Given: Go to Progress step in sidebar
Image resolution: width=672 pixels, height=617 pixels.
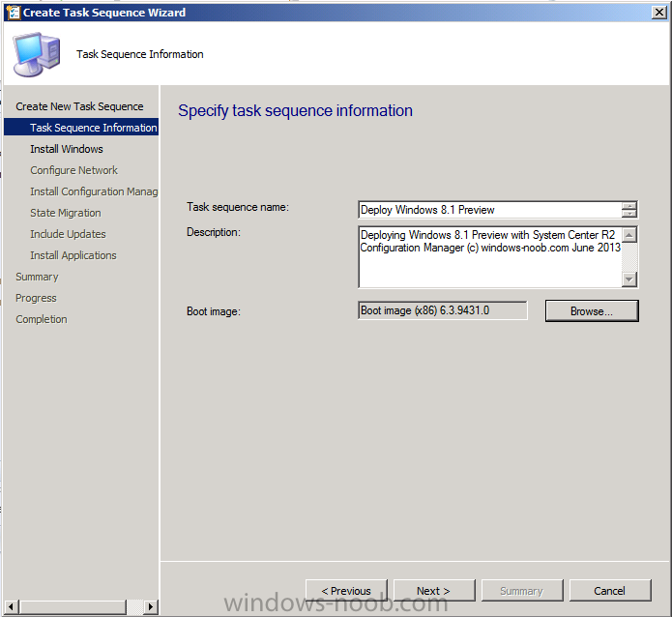Looking at the screenshot, I should click(x=36, y=298).
